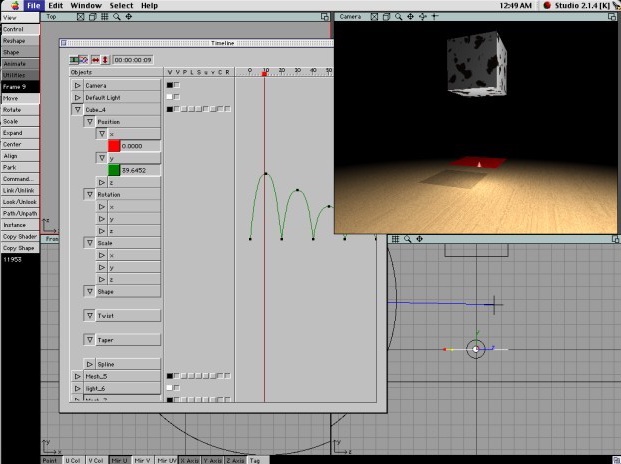
Task: Switch to the Reshape tab in side panel
Action: (20, 41)
